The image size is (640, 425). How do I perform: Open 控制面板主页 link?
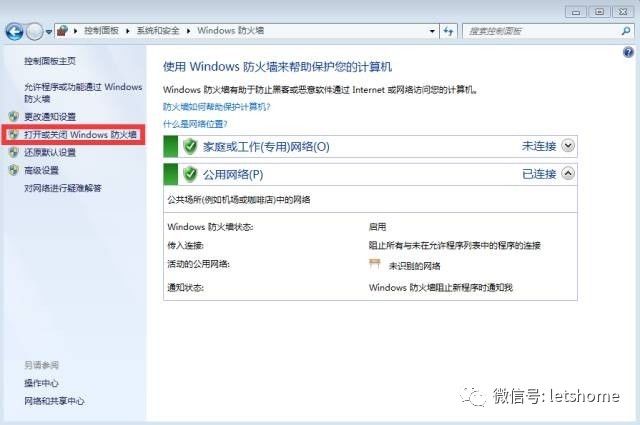click(x=50, y=61)
